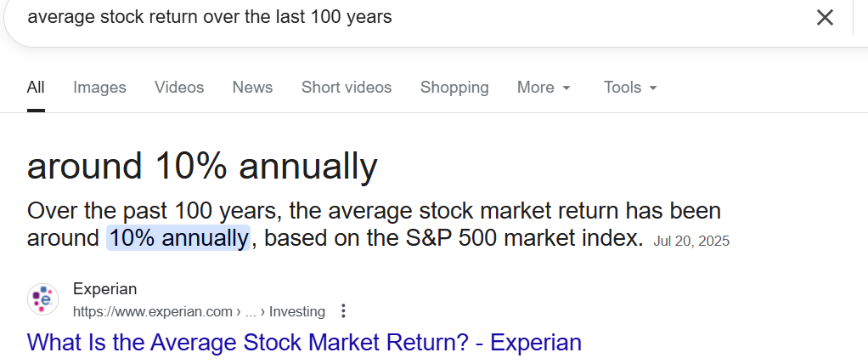868x364 pixels.
Task: Expand the Tools dropdown
Action: click(x=630, y=87)
